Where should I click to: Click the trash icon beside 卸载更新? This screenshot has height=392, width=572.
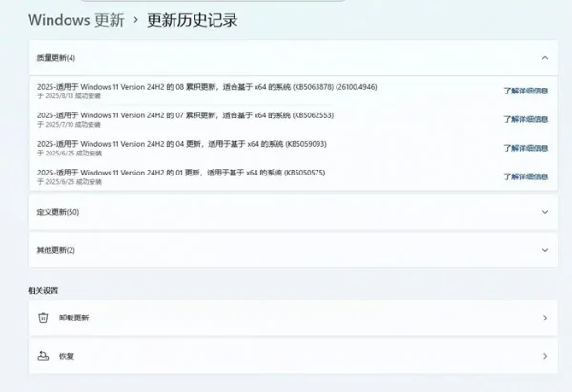click(x=43, y=318)
